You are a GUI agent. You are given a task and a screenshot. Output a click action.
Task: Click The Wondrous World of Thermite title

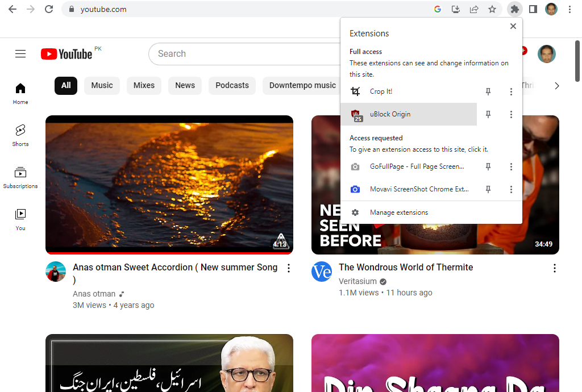(x=406, y=268)
